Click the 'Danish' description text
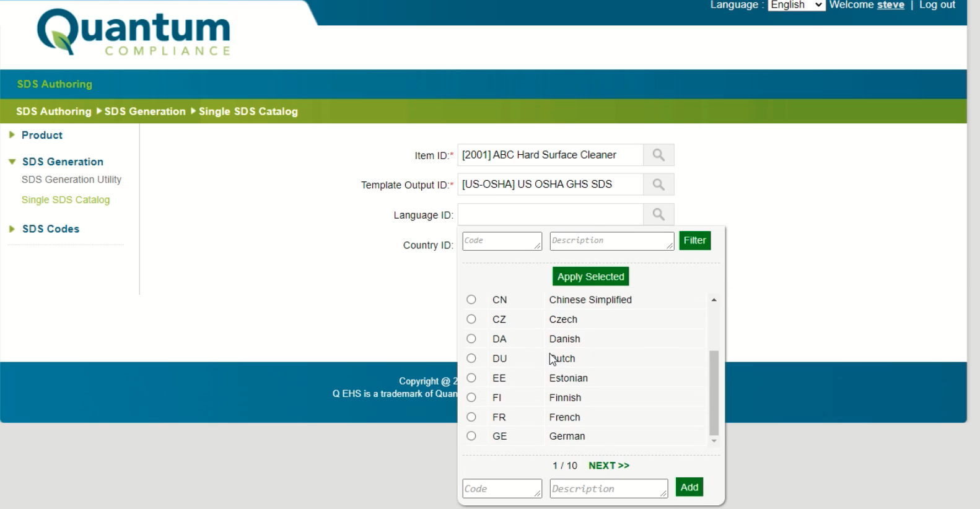This screenshot has height=509, width=980. (565, 339)
